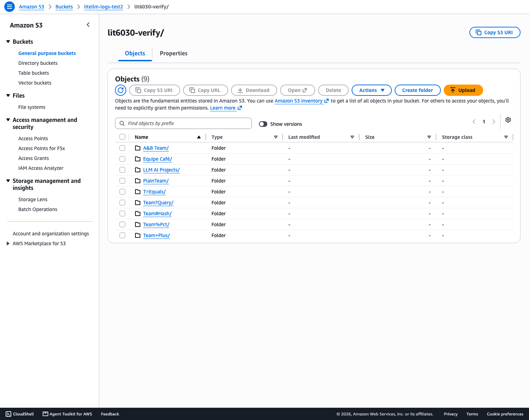Open the Learn more external link
The width and height of the screenshot is (529, 420).
226,108
